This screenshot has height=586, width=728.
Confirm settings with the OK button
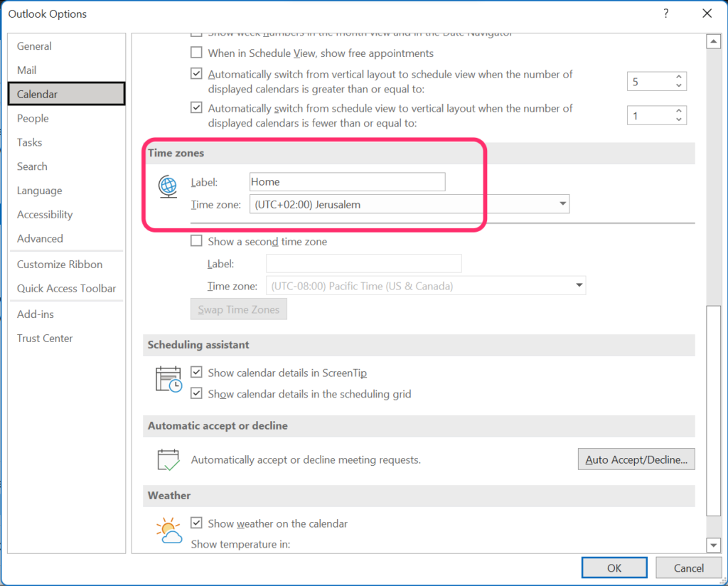(614, 568)
